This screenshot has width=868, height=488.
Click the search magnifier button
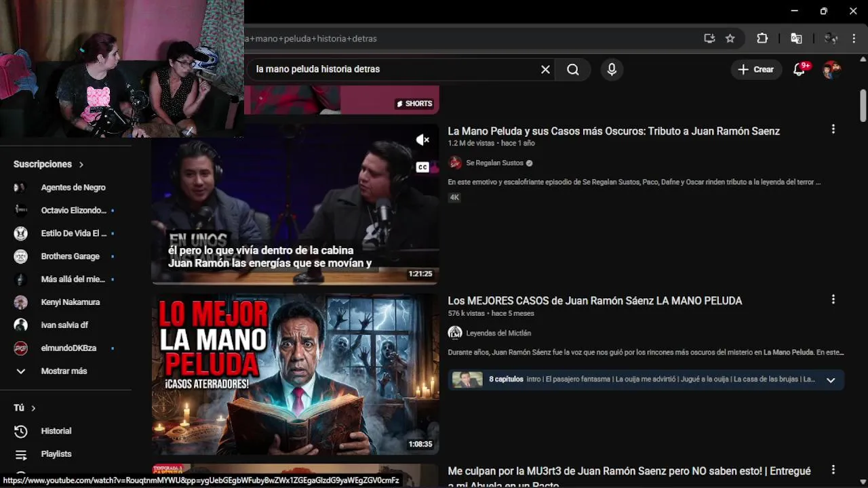click(x=573, y=69)
